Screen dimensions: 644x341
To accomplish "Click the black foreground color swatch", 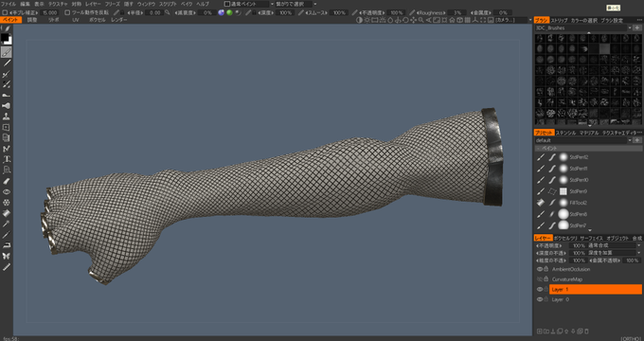I will pyautogui.click(x=5, y=37).
